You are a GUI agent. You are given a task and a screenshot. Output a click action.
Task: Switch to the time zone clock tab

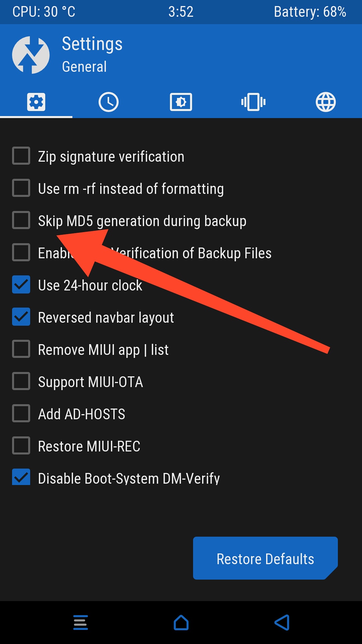click(109, 102)
